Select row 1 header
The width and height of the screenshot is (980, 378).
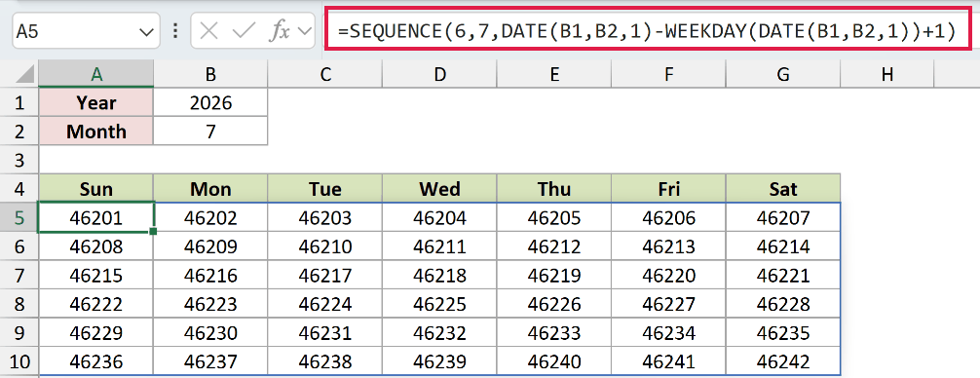pos(19,102)
